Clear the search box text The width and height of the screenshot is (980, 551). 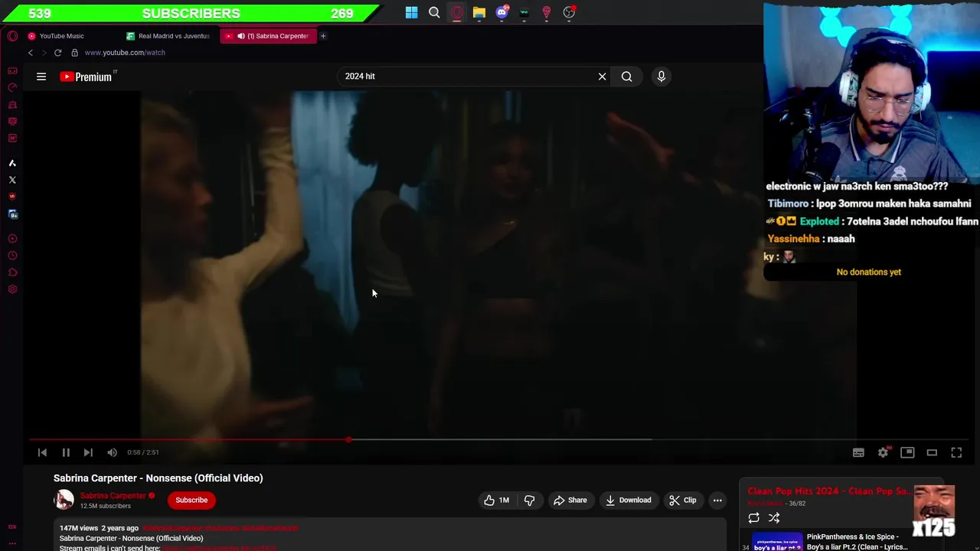tap(602, 77)
